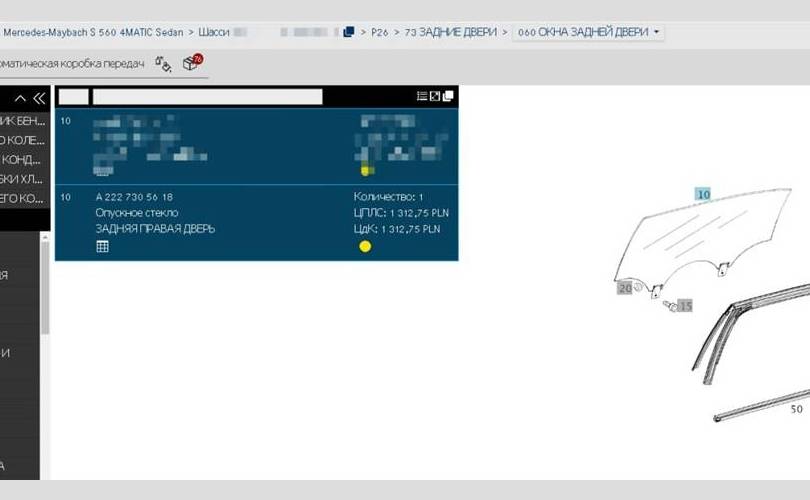Click the vehicle data card icon beside transmission text
The image size is (810, 500).
[x=163, y=64]
